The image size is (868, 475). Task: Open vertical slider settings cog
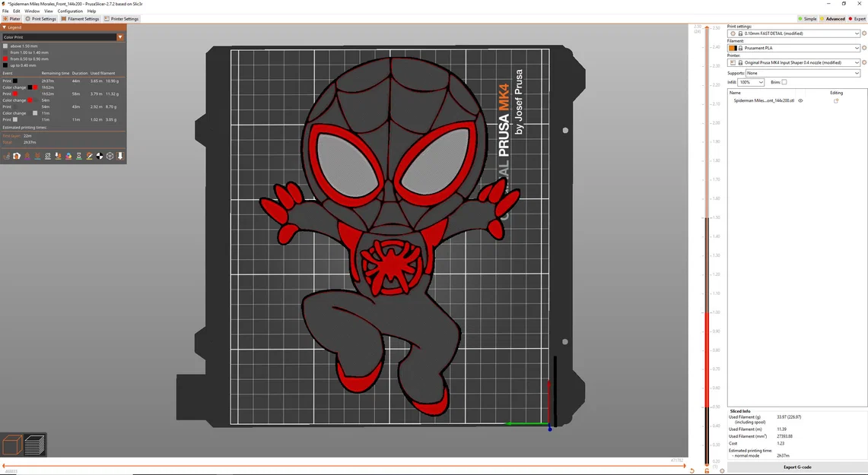(722, 470)
